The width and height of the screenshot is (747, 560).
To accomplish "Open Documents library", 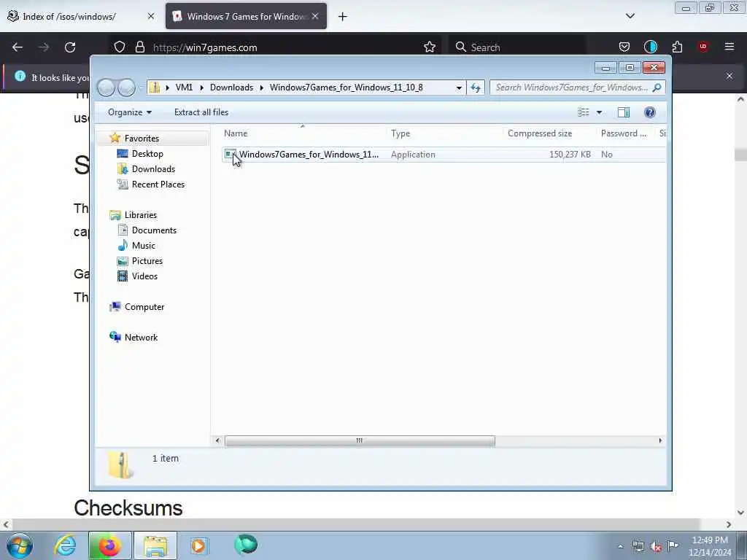I will click(147, 230).
